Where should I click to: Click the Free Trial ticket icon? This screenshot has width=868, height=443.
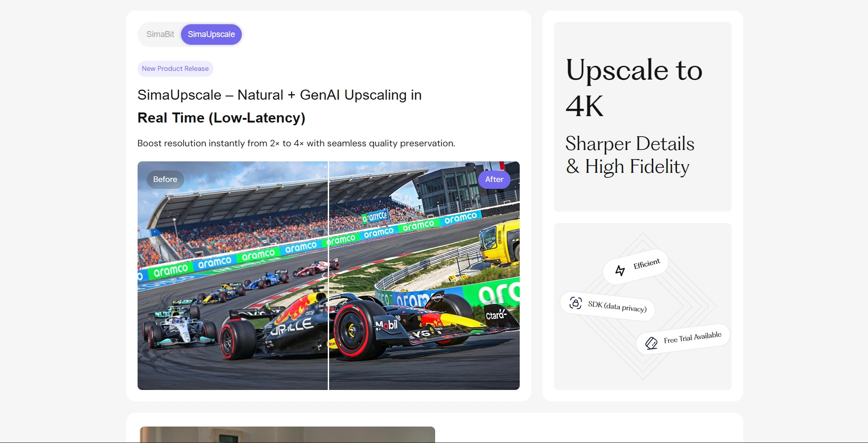click(651, 342)
